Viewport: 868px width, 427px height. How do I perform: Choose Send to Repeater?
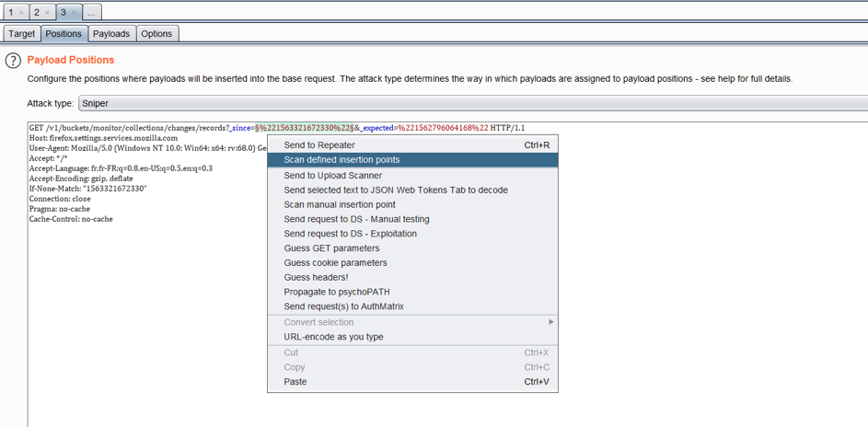click(x=319, y=145)
